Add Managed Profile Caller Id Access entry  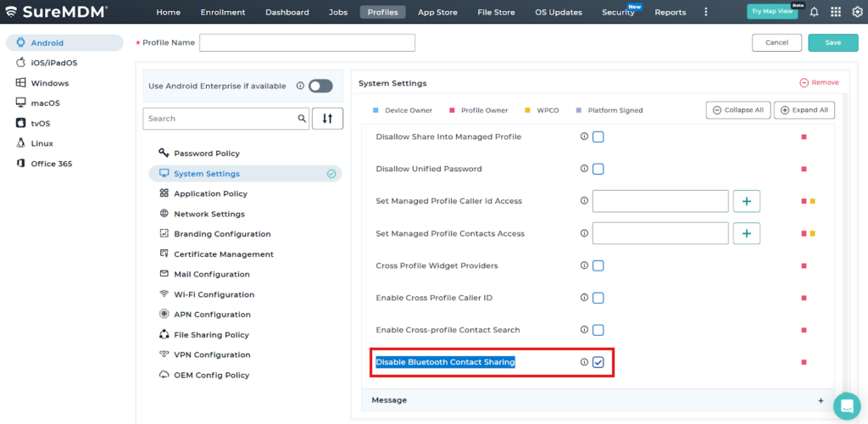click(746, 201)
